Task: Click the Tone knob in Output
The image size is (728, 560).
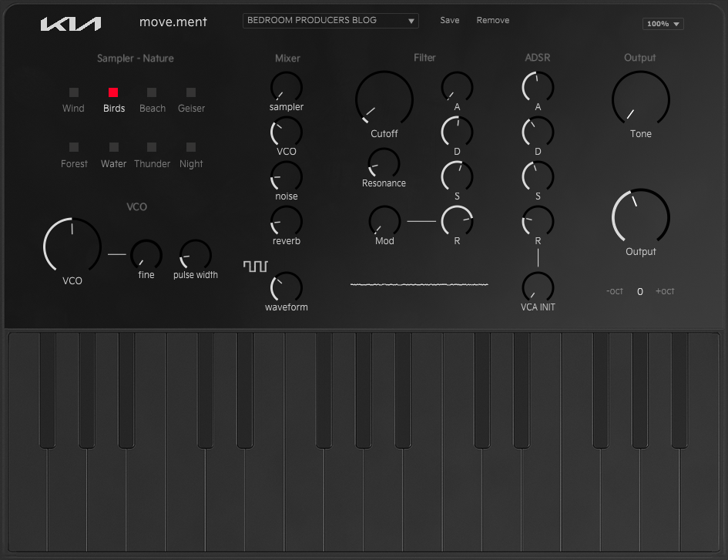Action: [x=640, y=100]
